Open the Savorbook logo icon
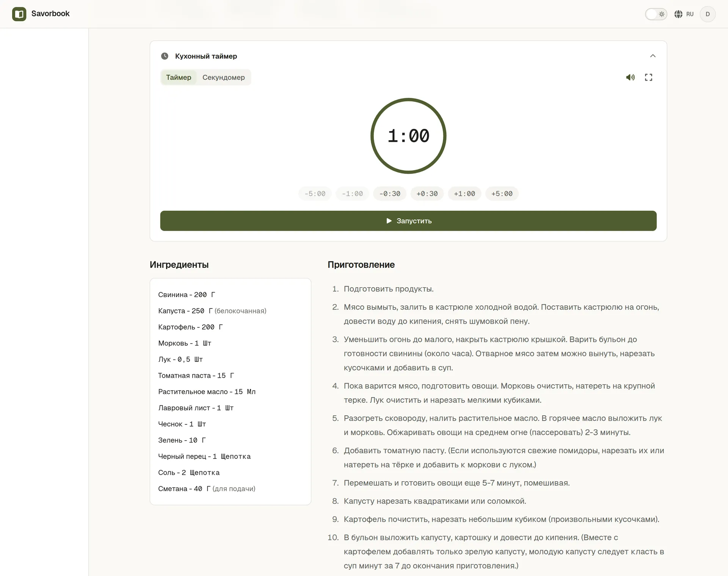 (19, 14)
